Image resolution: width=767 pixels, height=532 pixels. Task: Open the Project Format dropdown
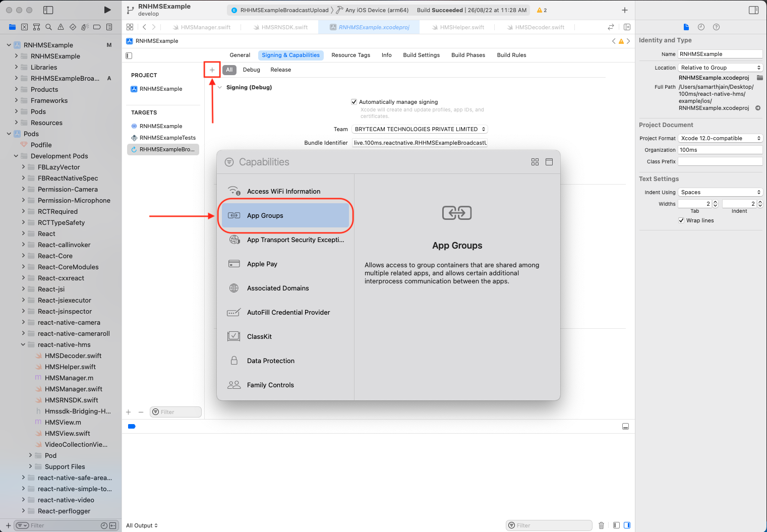720,138
